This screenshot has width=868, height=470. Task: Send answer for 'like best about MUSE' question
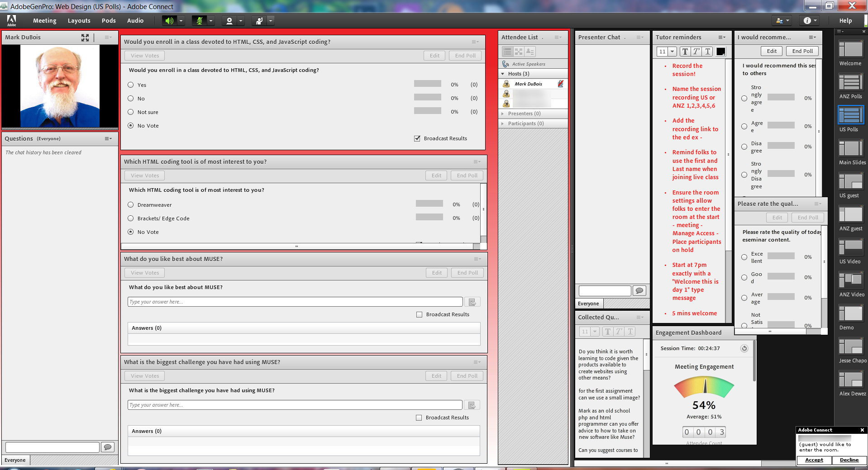click(x=472, y=302)
